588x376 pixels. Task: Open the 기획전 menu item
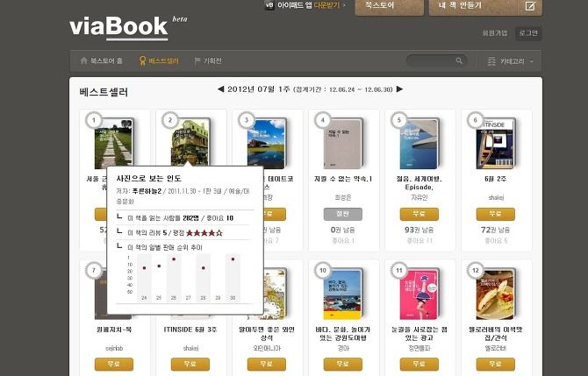[208, 60]
